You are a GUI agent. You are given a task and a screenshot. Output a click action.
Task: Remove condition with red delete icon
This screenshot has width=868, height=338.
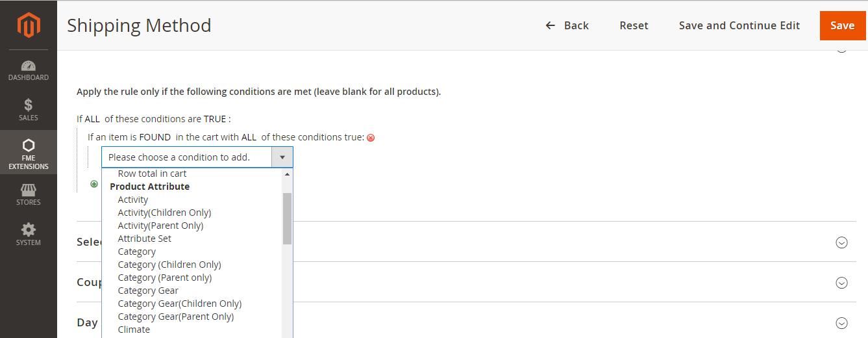pos(371,138)
